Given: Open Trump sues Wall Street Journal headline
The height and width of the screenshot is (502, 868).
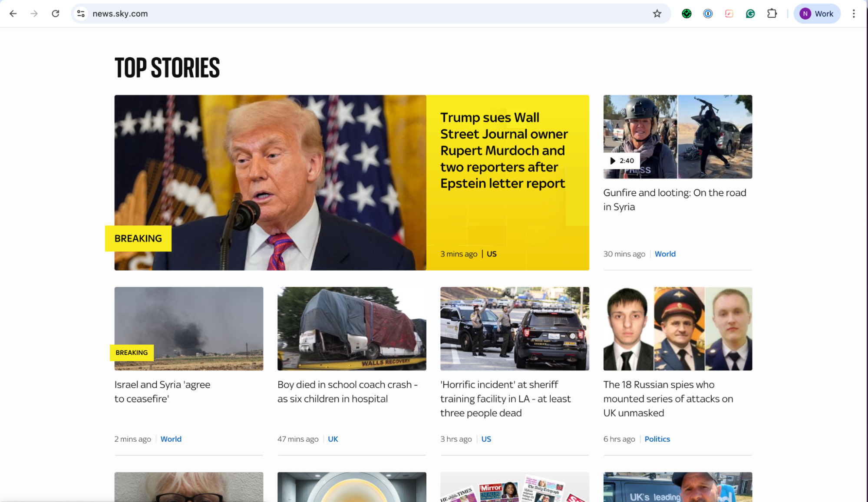Looking at the screenshot, I should coord(504,150).
